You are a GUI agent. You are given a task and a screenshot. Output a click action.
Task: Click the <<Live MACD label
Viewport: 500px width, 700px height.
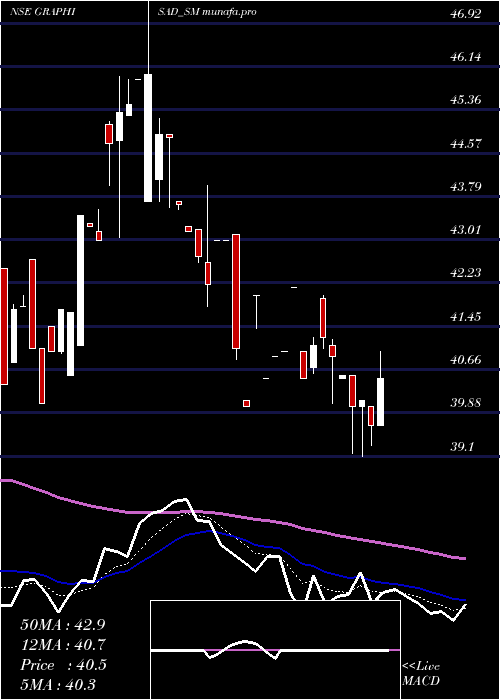coord(421,673)
